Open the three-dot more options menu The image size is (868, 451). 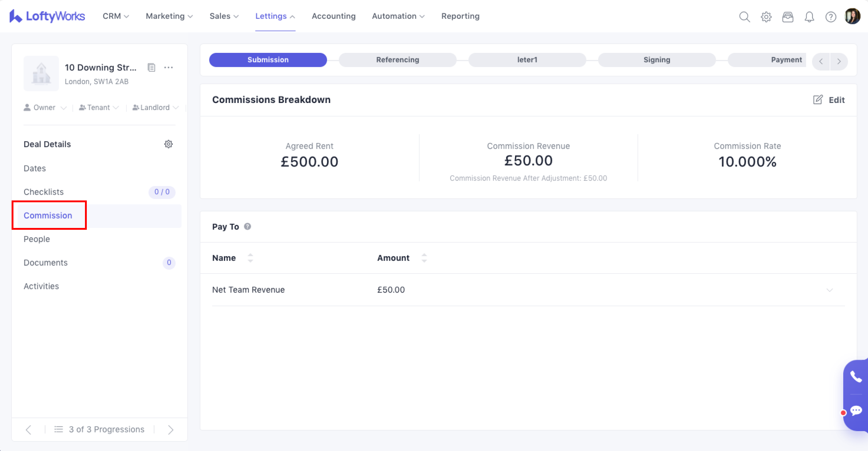pos(168,68)
